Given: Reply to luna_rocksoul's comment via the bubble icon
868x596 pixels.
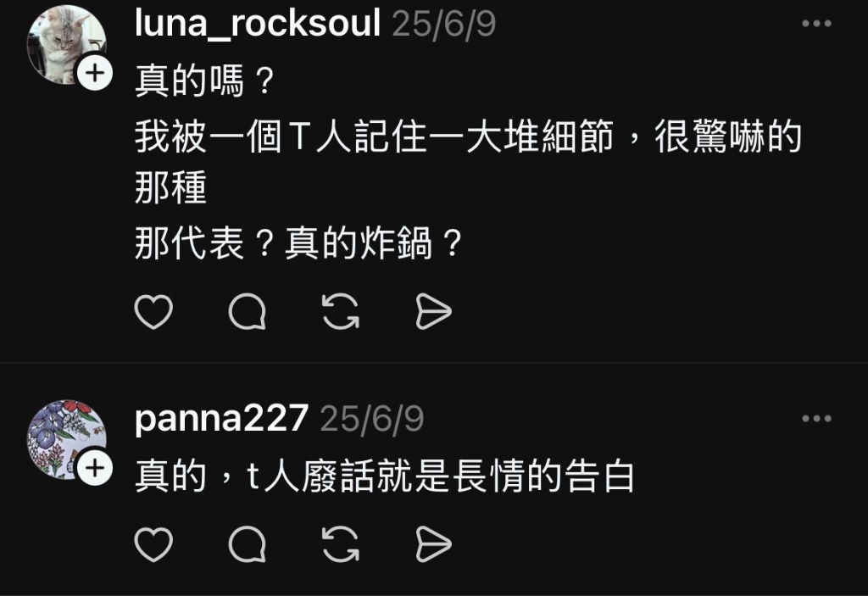Looking at the screenshot, I should 248,311.
